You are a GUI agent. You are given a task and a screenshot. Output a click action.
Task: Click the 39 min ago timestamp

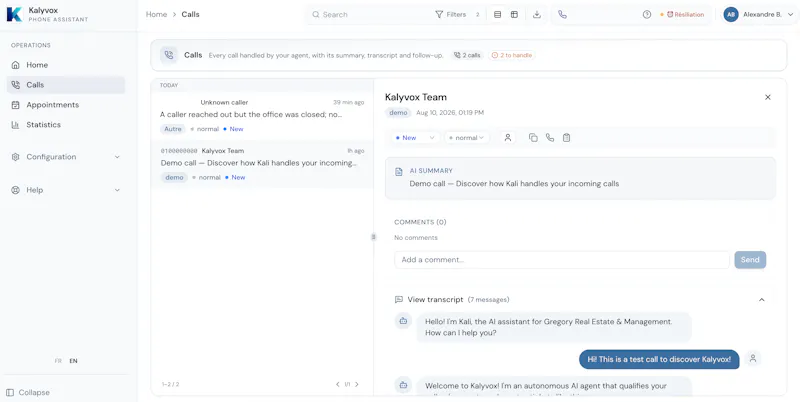(348, 103)
